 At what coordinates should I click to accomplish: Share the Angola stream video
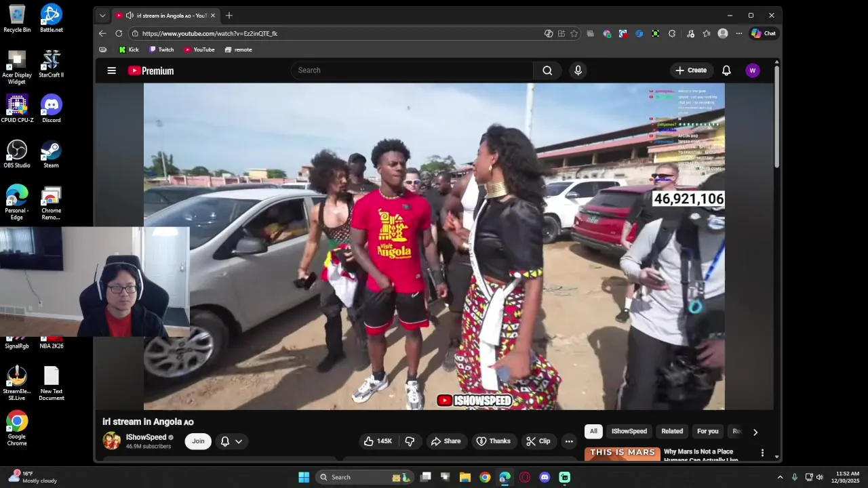[x=446, y=441]
